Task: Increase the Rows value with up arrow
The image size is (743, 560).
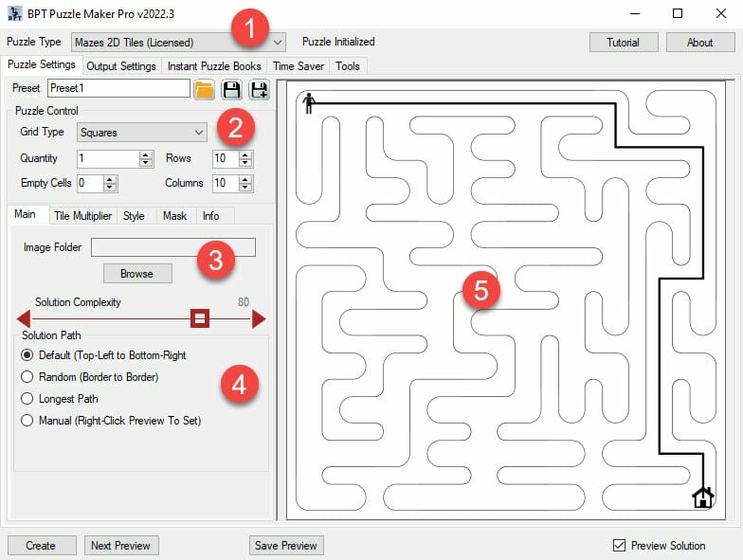Action: click(245, 155)
